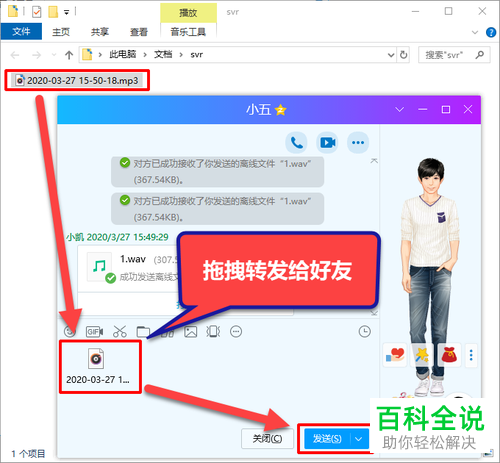Insert a picture via image icon
This screenshot has height=463, width=500.
[190, 332]
